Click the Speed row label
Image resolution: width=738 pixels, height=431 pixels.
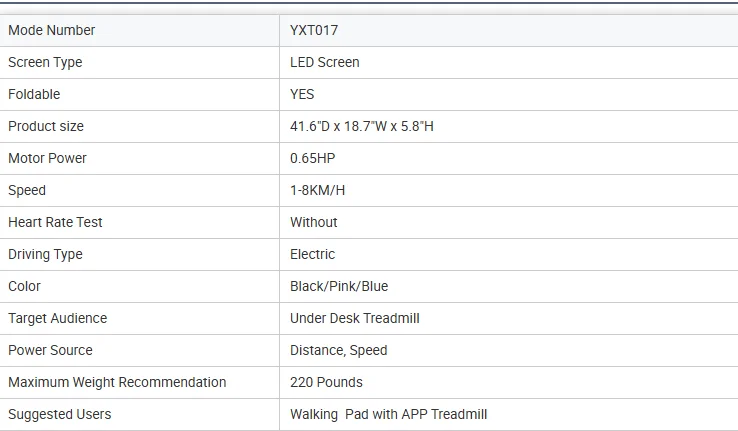[x=27, y=191]
